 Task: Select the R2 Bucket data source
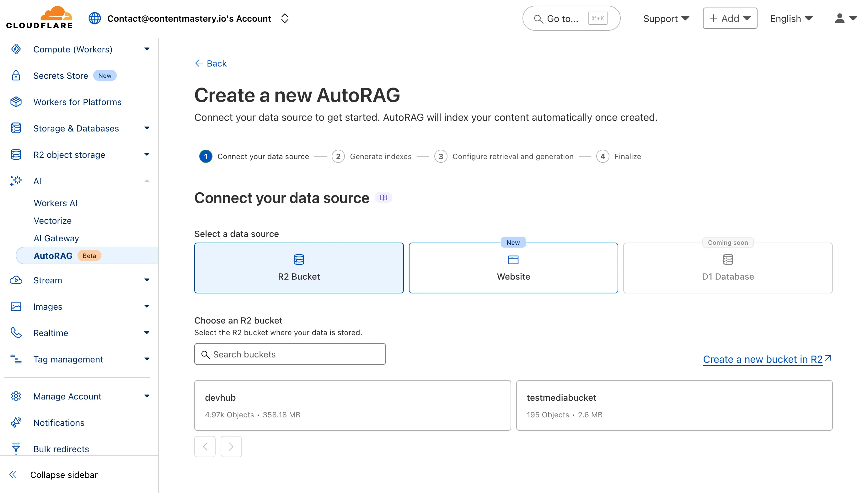[299, 268]
